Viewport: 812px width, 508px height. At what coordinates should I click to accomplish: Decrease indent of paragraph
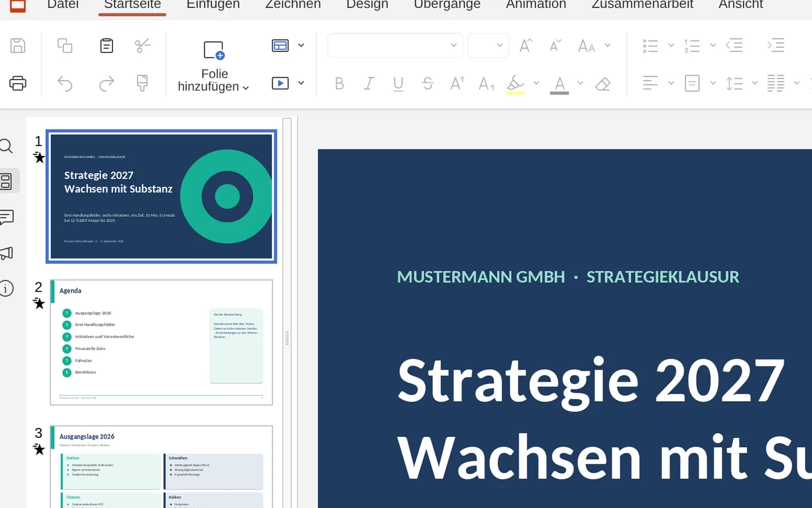pos(734,46)
